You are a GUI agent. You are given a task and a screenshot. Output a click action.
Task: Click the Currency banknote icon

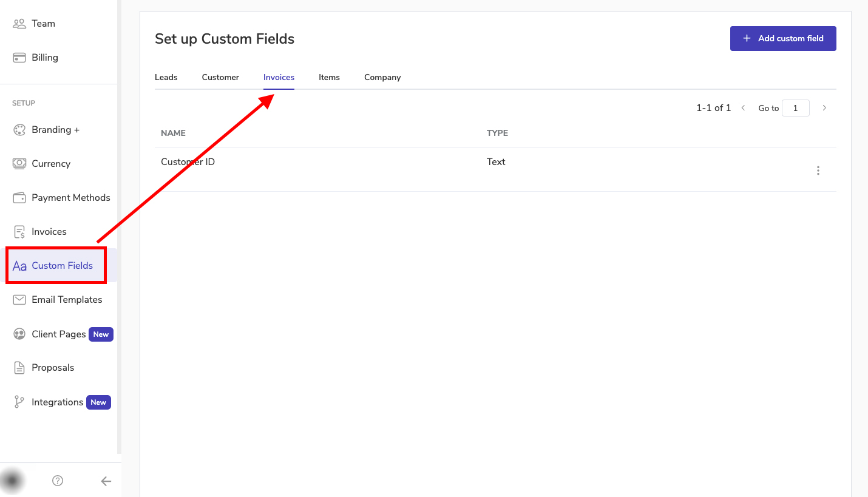click(x=19, y=164)
